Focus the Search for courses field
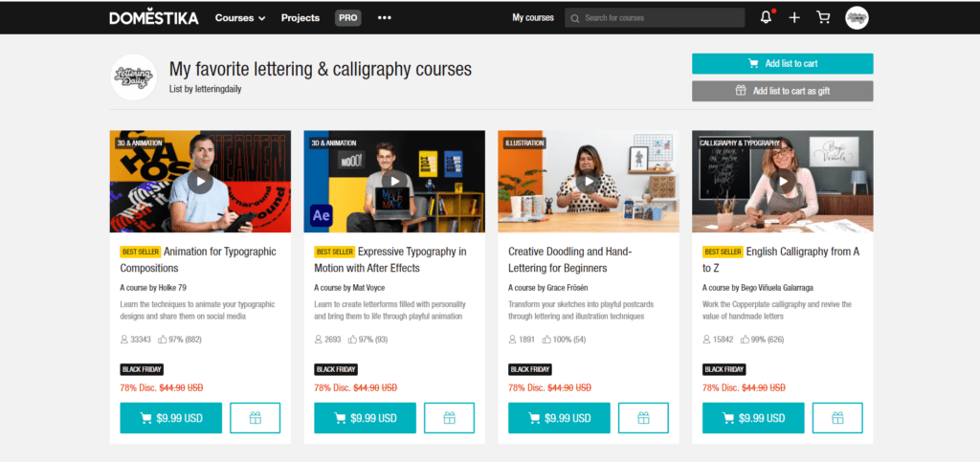The image size is (980, 462). coord(655,18)
